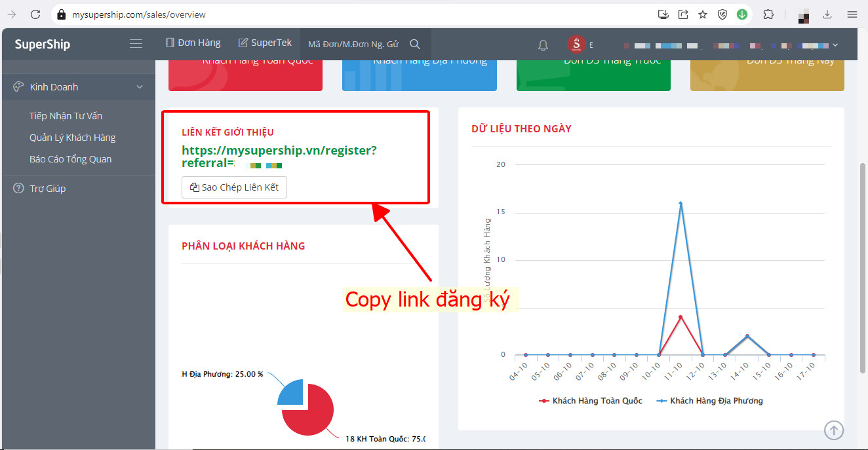Open Tiếp Nhận Tư Vấn

click(x=66, y=116)
